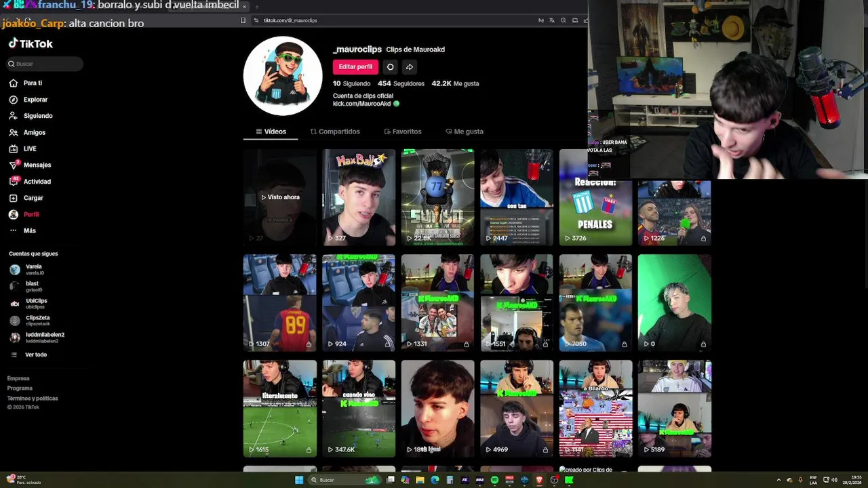The height and width of the screenshot is (488, 868).
Task: Open the video with 5189 views
Action: pyautogui.click(x=674, y=408)
